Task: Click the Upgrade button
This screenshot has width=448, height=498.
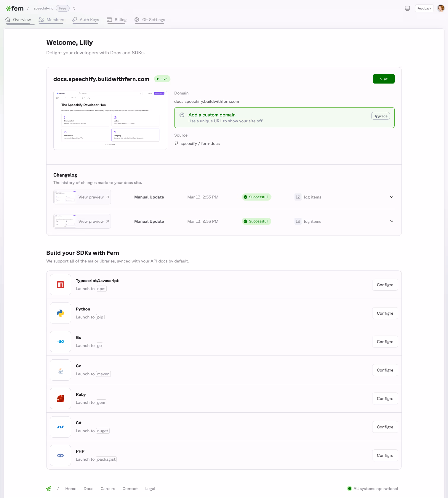Action: (x=380, y=116)
